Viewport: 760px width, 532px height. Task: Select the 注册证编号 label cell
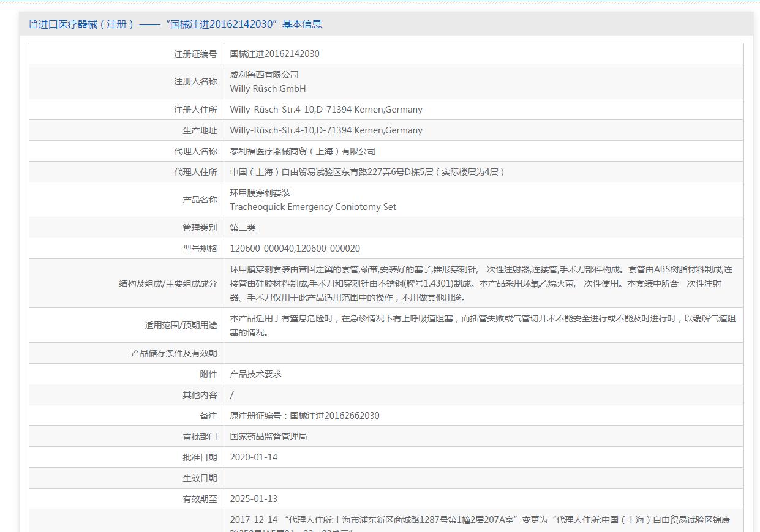[x=195, y=54]
